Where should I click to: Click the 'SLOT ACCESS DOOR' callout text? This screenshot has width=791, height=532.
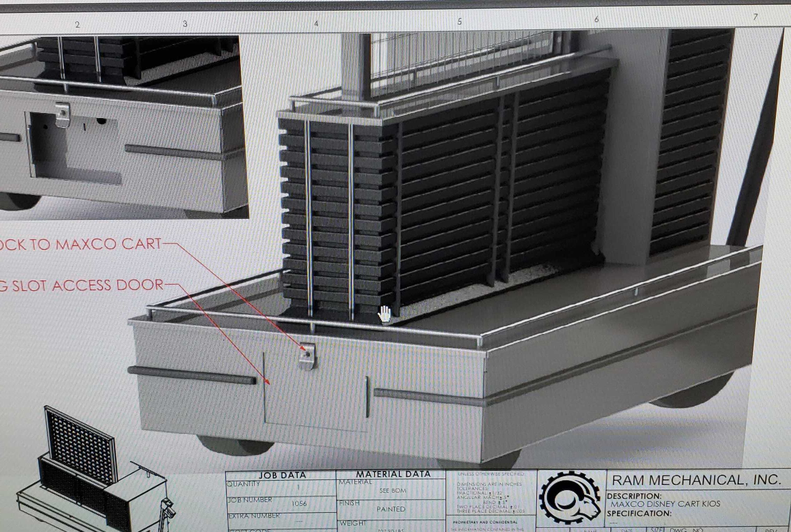tap(88, 285)
